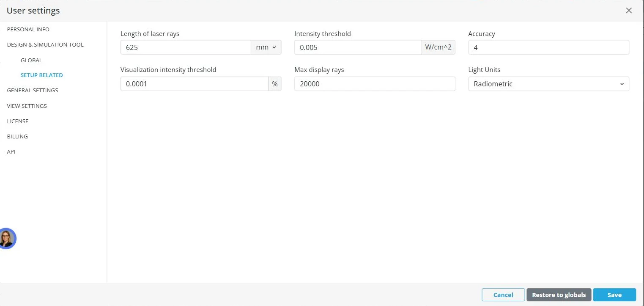Click the Accuracy input field
The height and width of the screenshot is (306, 644).
point(549,47)
